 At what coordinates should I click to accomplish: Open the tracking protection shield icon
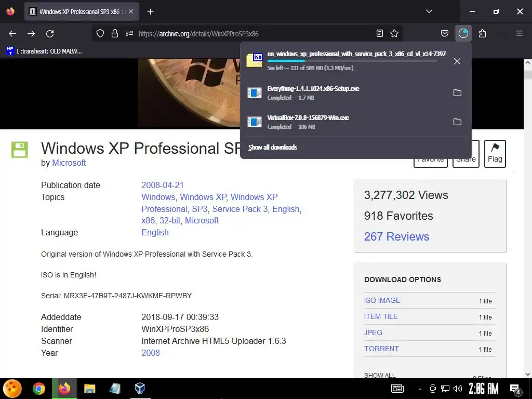(100, 34)
